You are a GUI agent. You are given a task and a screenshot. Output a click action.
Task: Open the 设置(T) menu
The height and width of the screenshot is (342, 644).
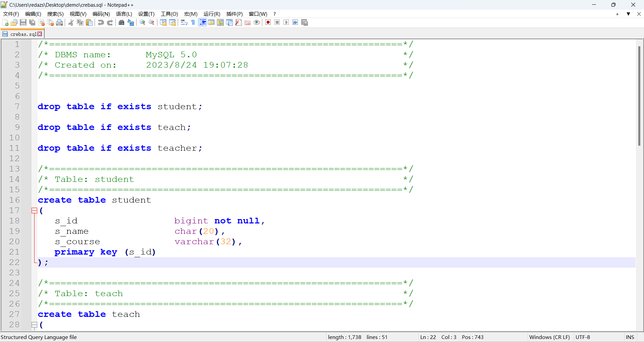[146, 14]
